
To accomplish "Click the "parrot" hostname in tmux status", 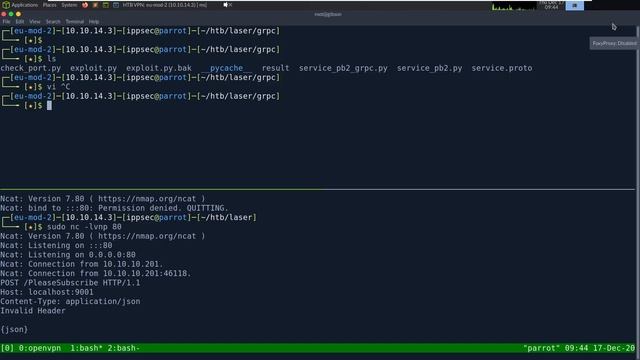I will tap(542, 348).
